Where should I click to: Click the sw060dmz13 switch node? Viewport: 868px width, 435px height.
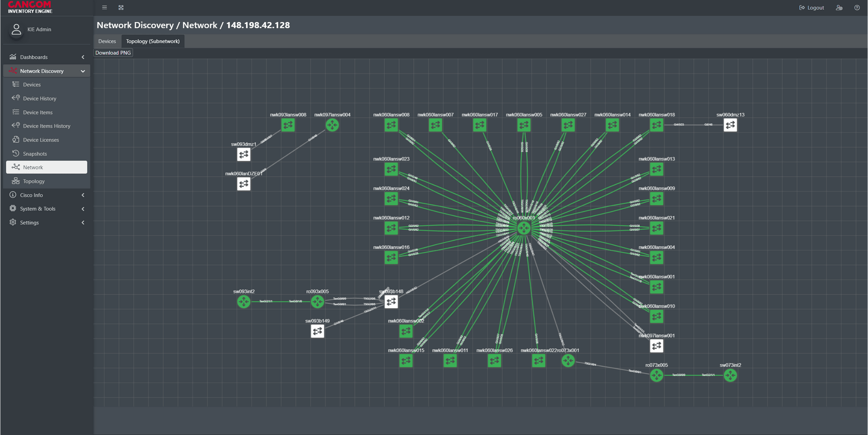(x=730, y=125)
